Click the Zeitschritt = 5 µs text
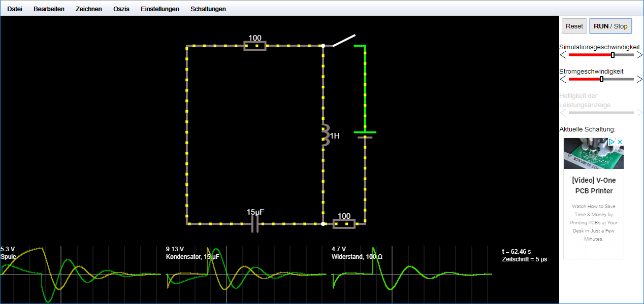Image resolution: width=644 pixels, height=304 pixels. pos(525,259)
